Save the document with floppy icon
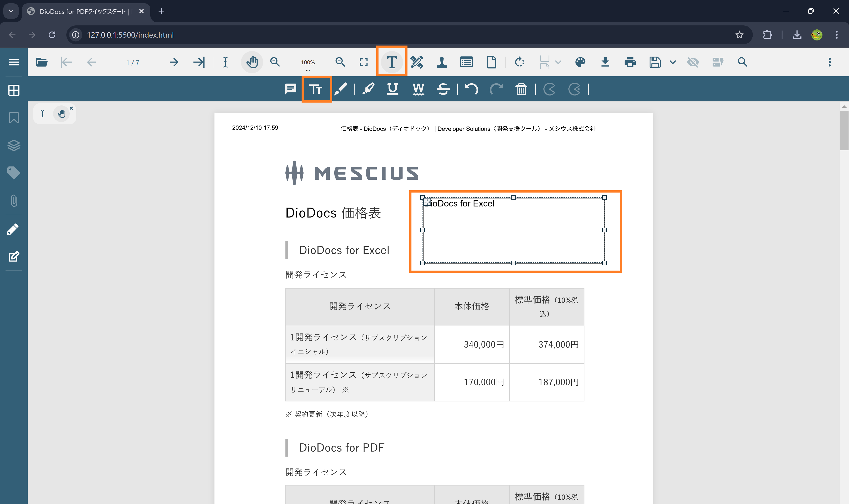This screenshot has height=504, width=849. 655,62
